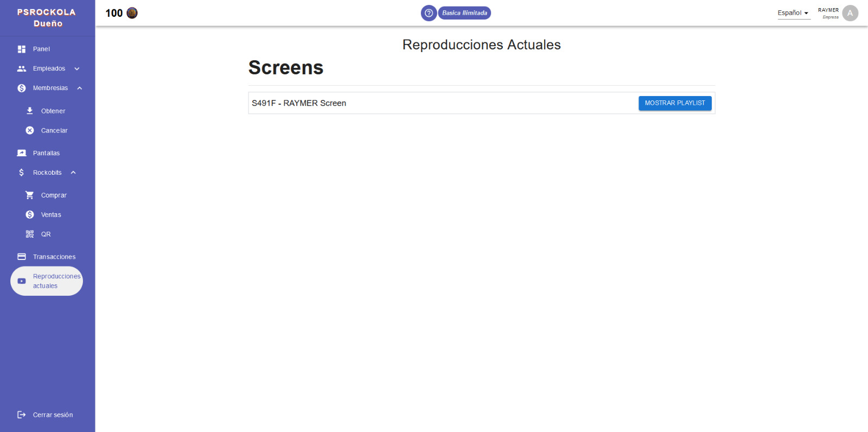Click the MOSTRAR PLAYLIST button

tap(675, 103)
